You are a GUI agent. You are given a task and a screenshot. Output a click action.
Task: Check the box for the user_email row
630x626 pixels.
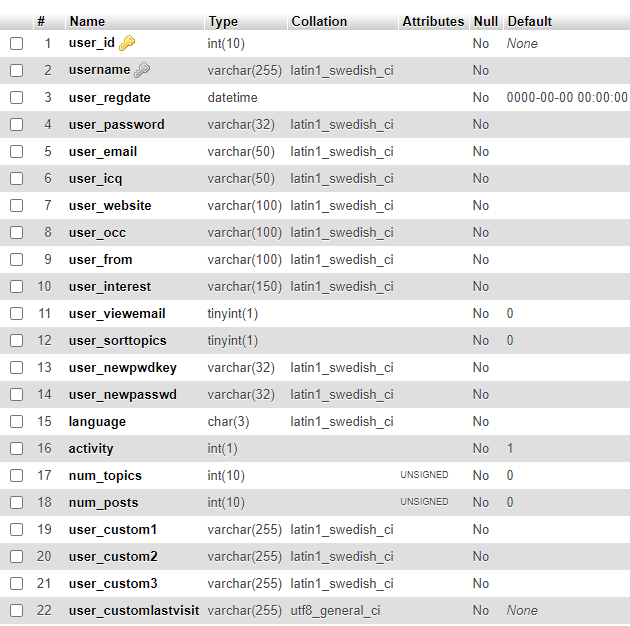pos(16,151)
